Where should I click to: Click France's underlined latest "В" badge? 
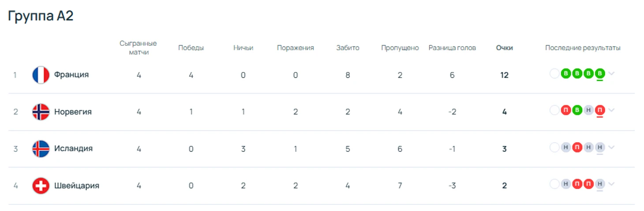[x=599, y=74]
